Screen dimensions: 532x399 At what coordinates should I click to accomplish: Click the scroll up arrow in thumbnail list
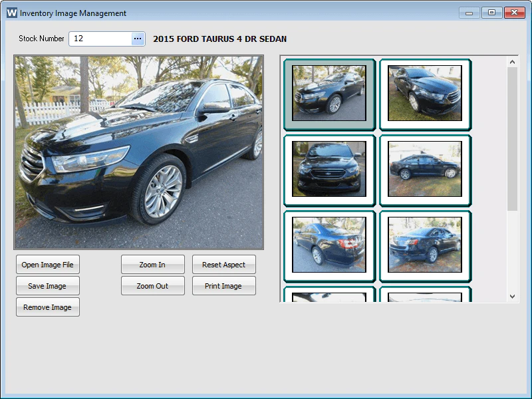coord(512,62)
